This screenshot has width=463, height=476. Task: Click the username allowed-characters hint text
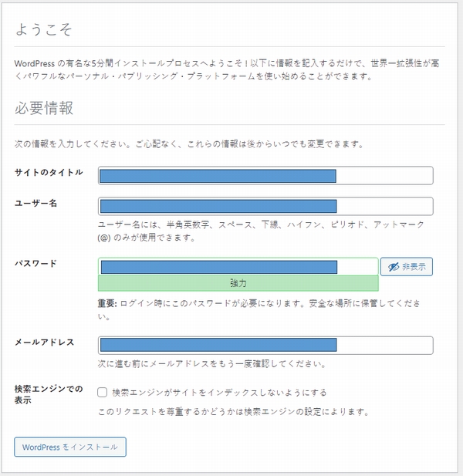click(262, 231)
